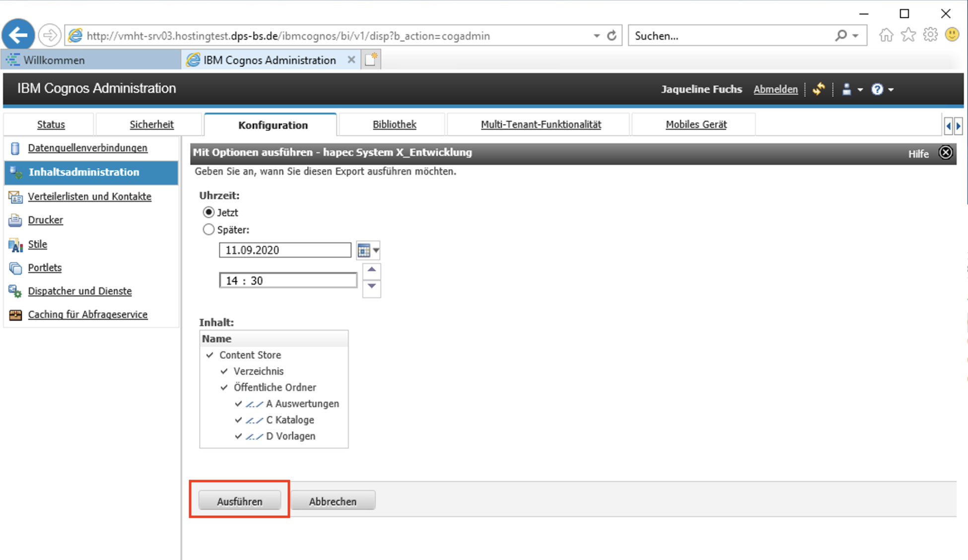This screenshot has width=968, height=560.
Task: Click the Caching für Abfrageservice icon
Action: [15, 315]
